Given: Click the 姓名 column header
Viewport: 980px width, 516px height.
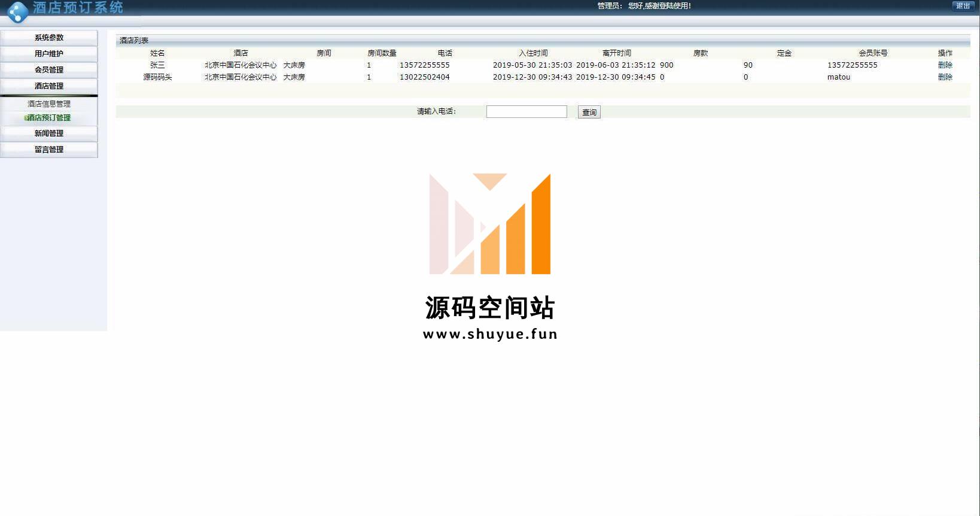Looking at the screenshot, I should coord(157,53).
